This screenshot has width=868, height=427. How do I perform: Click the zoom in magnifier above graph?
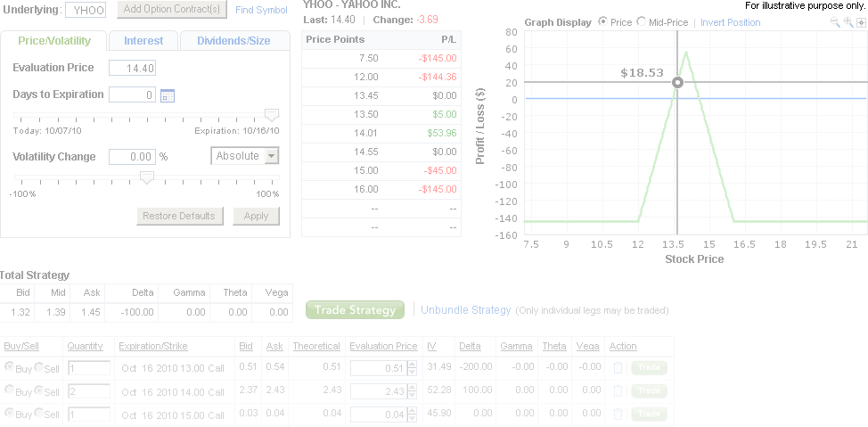coord(847,22)
